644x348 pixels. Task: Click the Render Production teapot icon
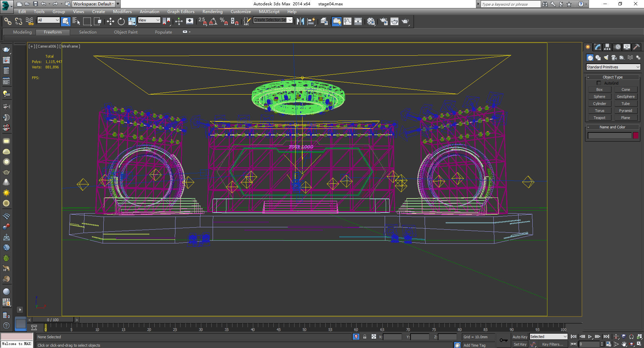point(406,21)
